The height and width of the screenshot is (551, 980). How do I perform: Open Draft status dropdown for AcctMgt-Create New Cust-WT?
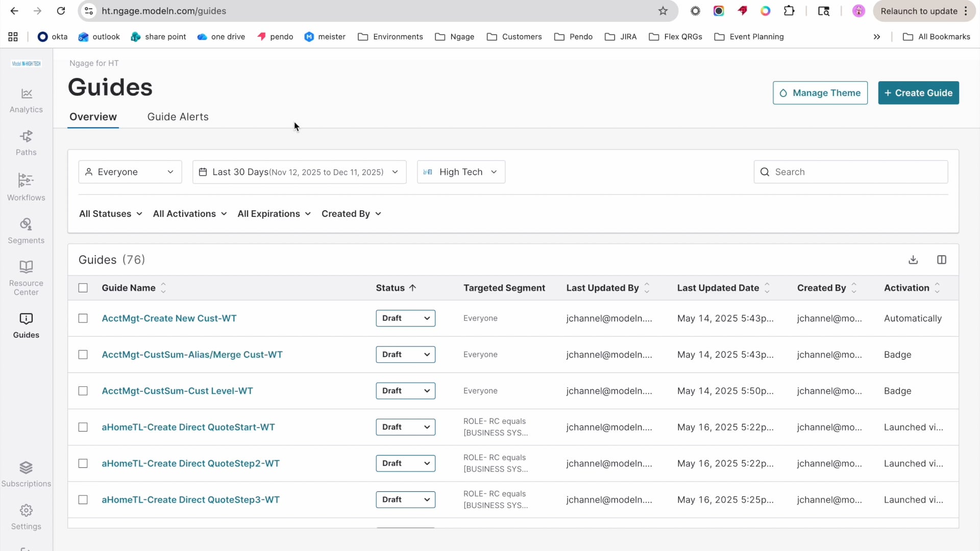[405, 318]
